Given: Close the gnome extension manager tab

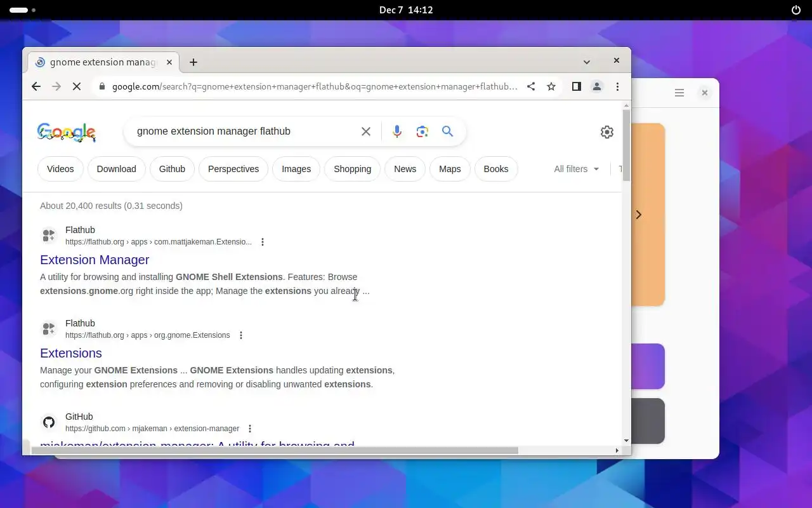Looking at the screenshot, I should (169, 62).
